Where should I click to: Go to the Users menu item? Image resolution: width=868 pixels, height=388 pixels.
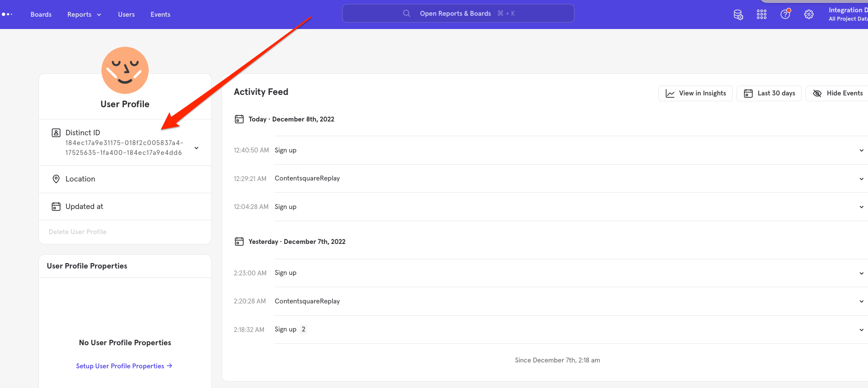pos(127,14)
